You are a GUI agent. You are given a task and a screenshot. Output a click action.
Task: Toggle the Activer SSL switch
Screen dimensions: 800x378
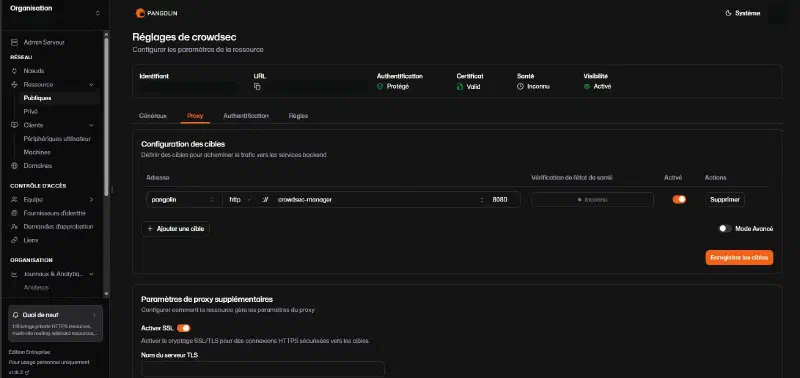[x=183, y=328]
